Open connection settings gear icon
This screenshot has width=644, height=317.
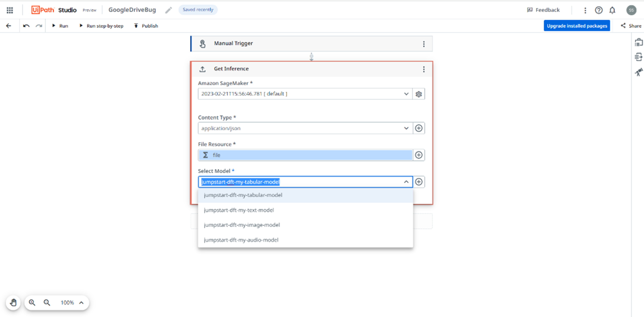click(419, 94)
